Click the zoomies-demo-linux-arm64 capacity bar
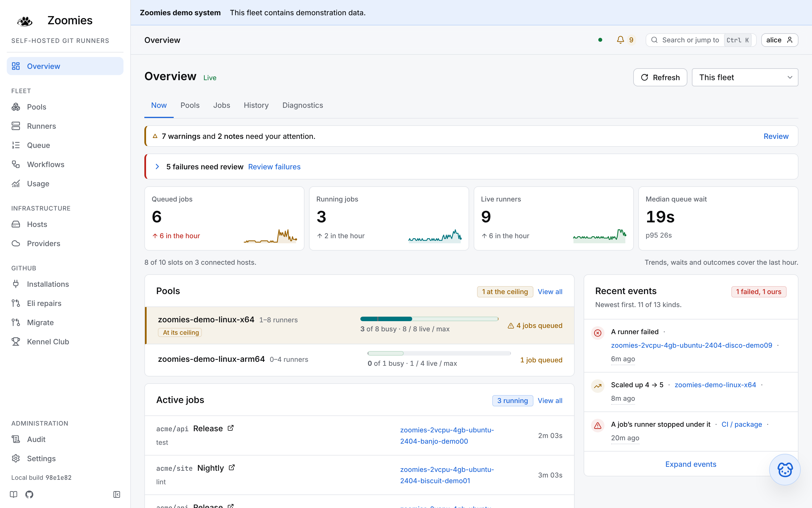Image resolution: width=812 pixels, height=508 pixels. (439, 353)
